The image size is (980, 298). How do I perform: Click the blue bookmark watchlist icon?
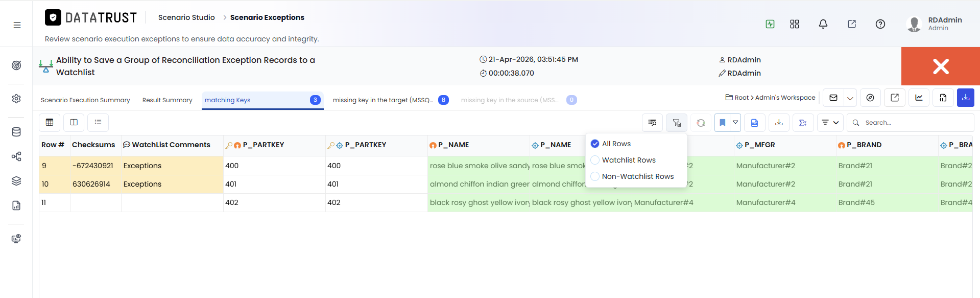click(722, 123)
